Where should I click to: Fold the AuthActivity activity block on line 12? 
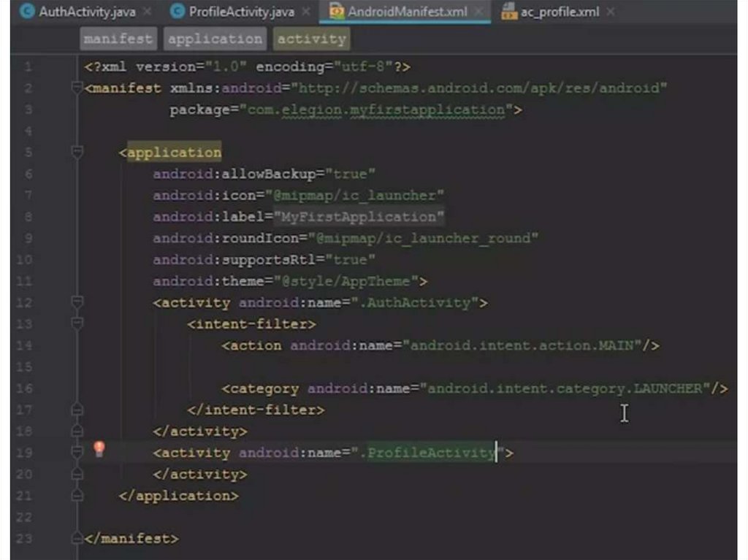(x=77, y=302)
